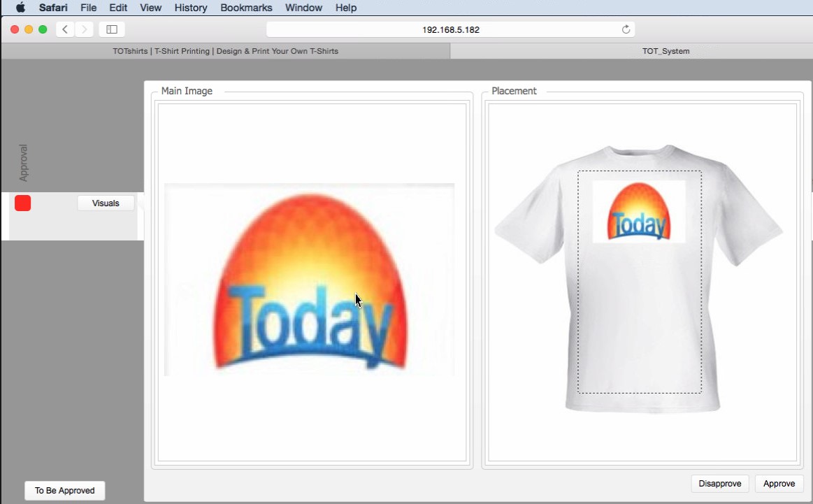This screenshot has width=813, height=504.
Task: Click the Disapprove button
Action: [720, 484]
